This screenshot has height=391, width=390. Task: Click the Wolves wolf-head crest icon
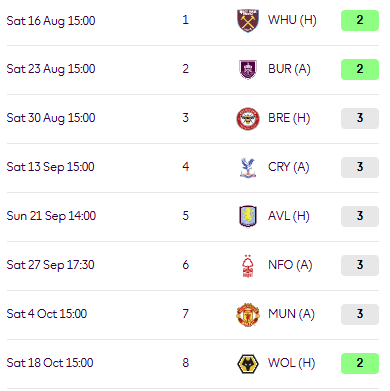[248, 364]
